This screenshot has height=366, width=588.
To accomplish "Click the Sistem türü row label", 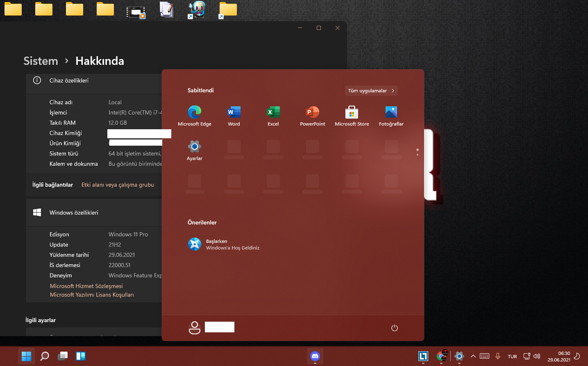I will [64, 153].
